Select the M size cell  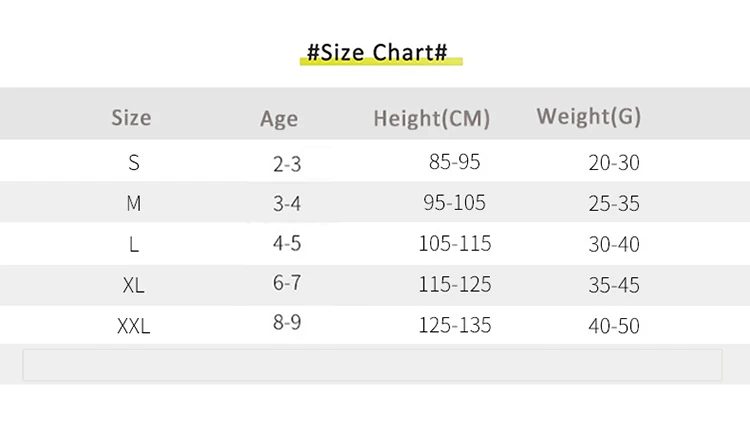(134, 204)
